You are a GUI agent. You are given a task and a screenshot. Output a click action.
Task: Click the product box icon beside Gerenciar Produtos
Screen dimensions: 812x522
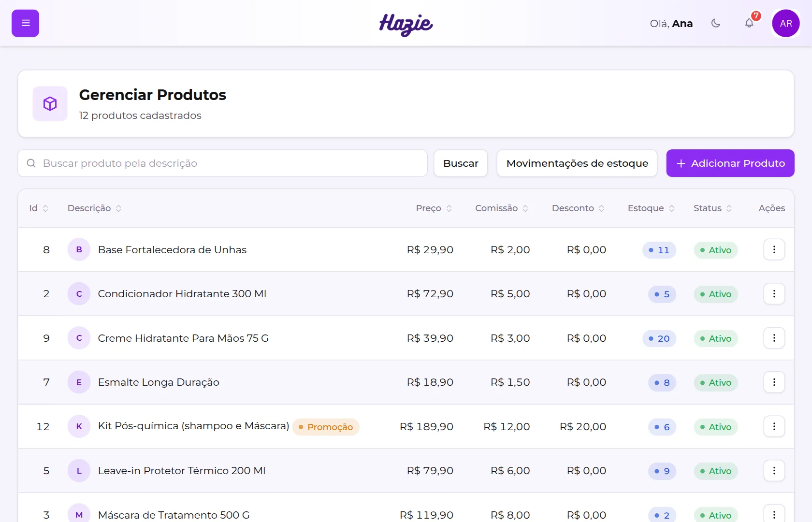click(x=50, y=103)
